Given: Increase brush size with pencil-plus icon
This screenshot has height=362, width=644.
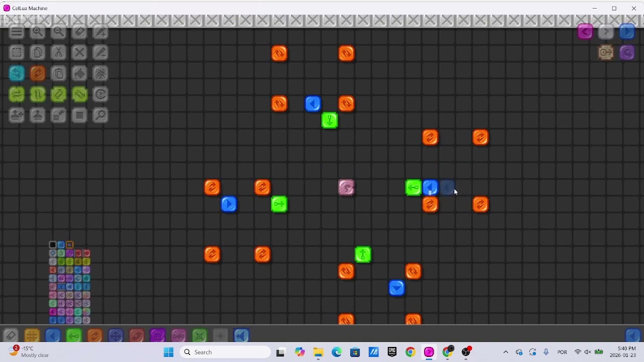Looking at the screenshot, I should tap(101, 32).
